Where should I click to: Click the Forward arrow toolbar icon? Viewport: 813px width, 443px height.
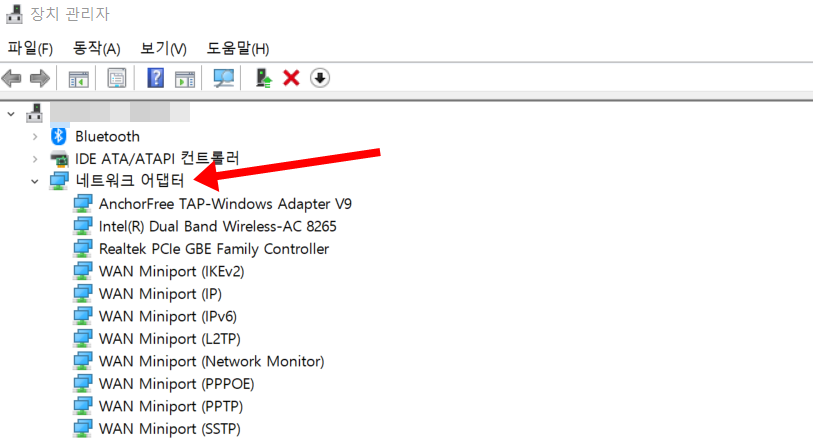[40, 78]
